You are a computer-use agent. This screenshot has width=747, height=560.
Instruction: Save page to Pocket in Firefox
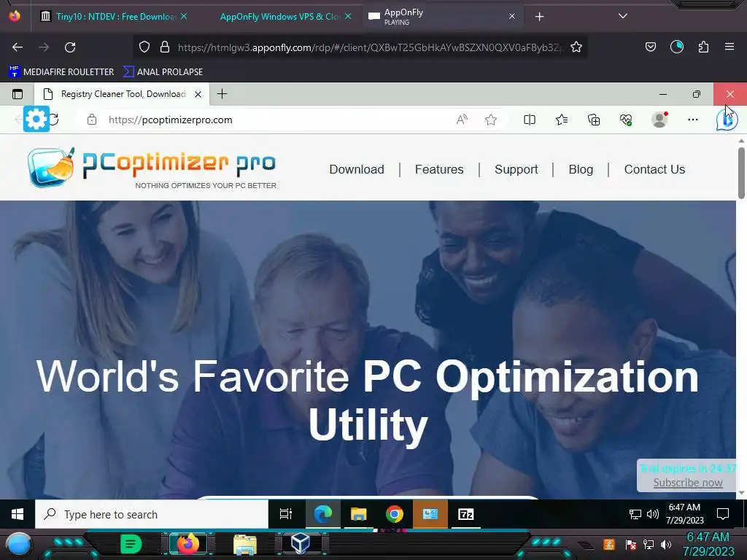point(650,47)
